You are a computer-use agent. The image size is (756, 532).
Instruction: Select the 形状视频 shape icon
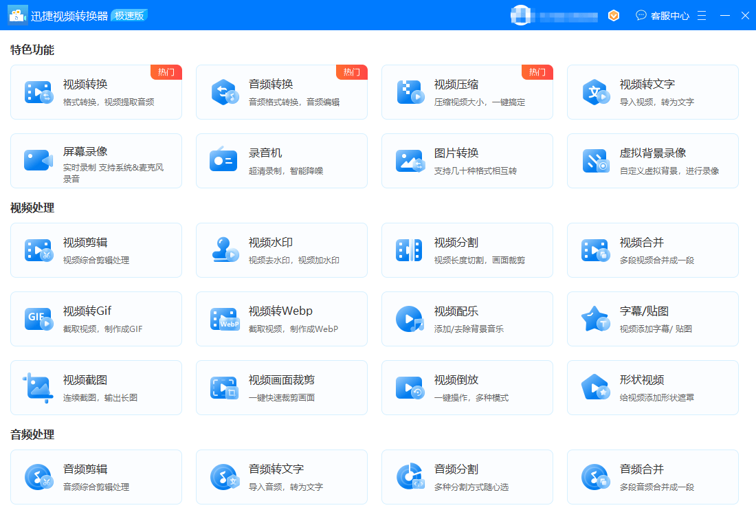(x=596, y=387)
